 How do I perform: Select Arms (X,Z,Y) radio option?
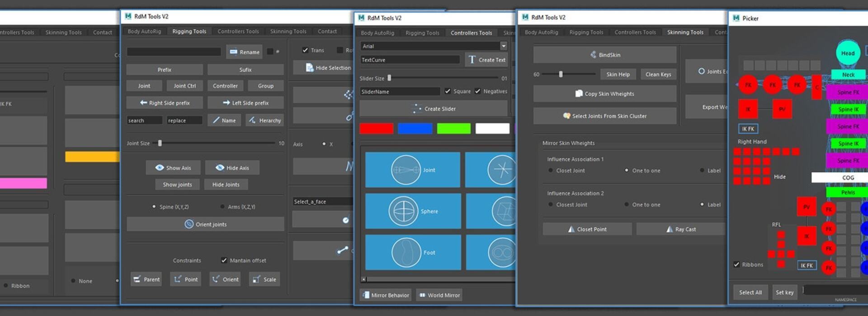pos(222,207)
